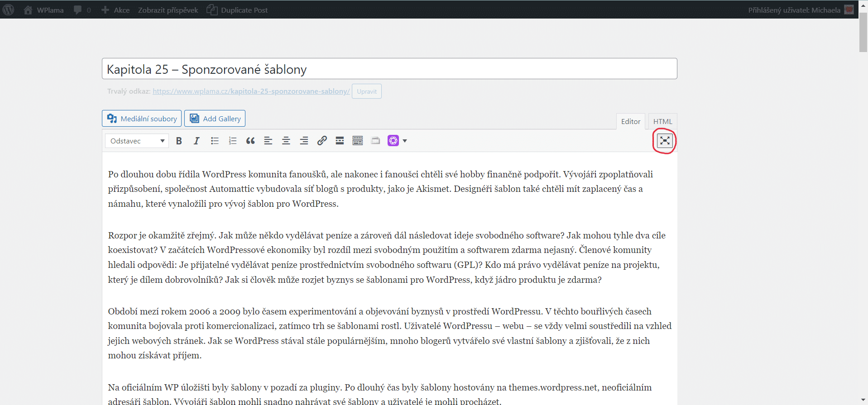The height and width of the screenshot is (405, 868).
Task: Open the Odstavec format dropdown
Action: point(137,141)
